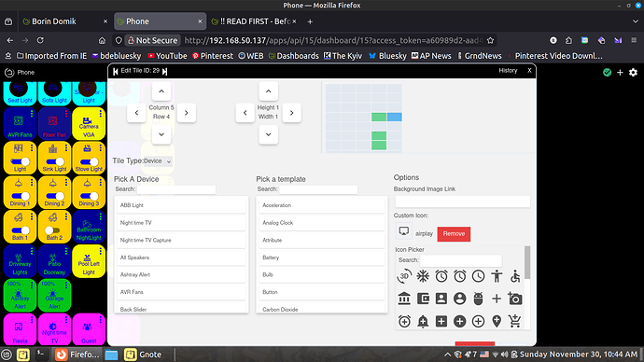
Task: Select Night time TV Capture device
Action: [x=182, y=240]
